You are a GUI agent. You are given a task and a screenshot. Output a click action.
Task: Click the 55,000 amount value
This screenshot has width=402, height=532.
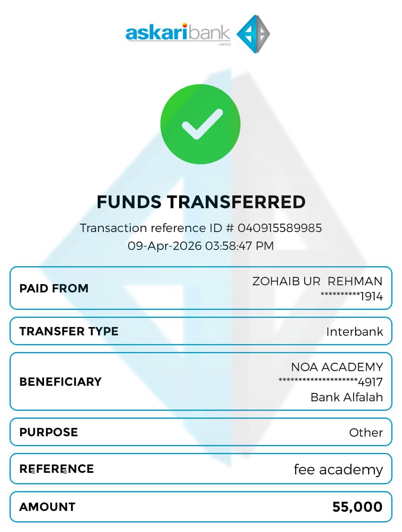[x=357, y=507]
